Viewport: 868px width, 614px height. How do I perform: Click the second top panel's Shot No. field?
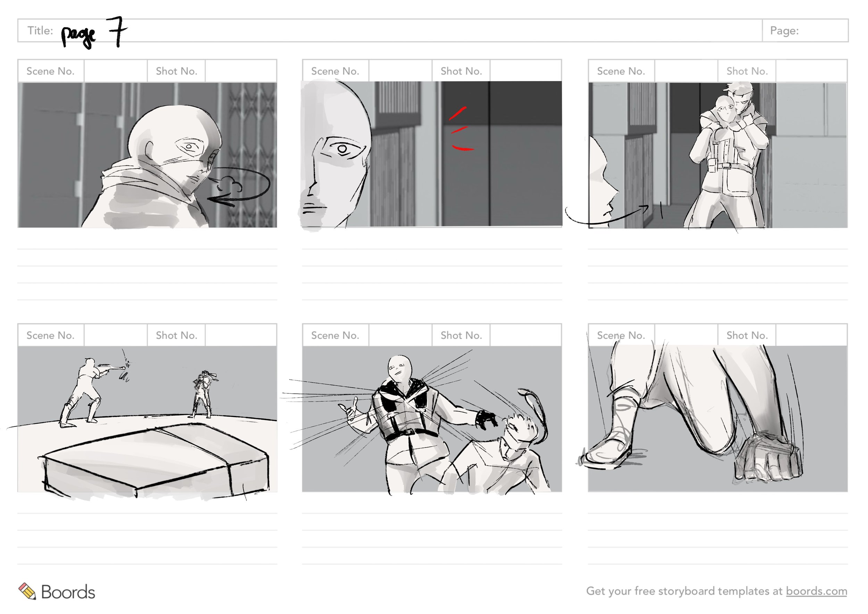coord(526,71)
